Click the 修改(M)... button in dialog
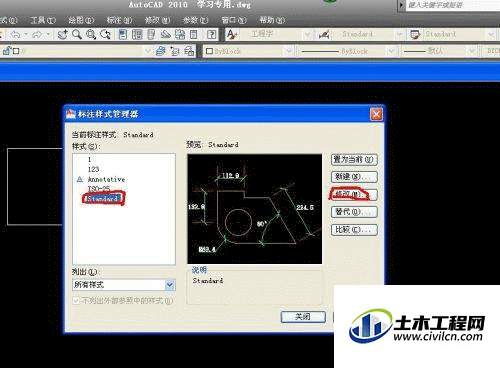500x368 pixels. (x=354, y=195)
